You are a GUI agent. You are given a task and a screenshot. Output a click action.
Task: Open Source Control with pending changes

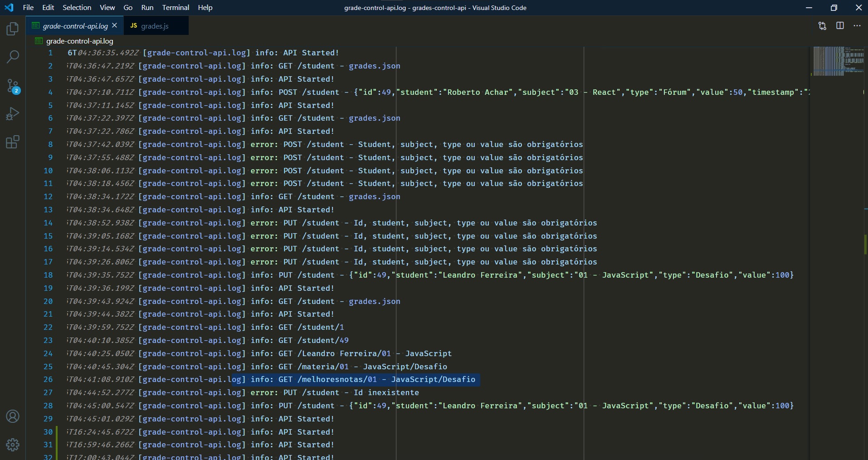12,85
